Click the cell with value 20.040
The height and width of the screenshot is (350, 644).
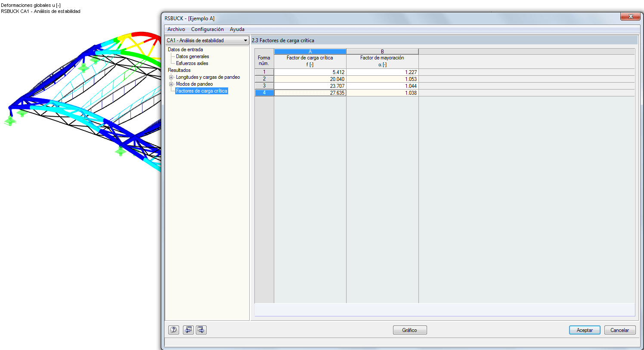(x=310, y=79)
